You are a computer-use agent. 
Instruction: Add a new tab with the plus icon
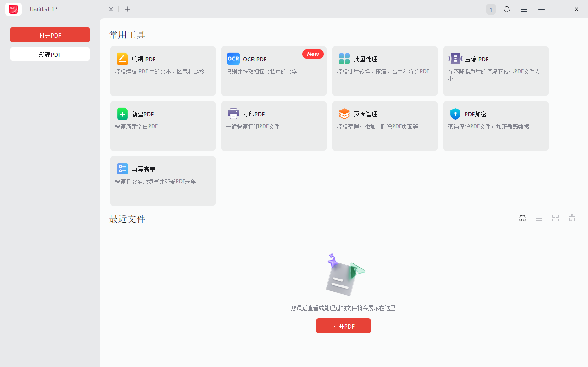pos(128,9)
